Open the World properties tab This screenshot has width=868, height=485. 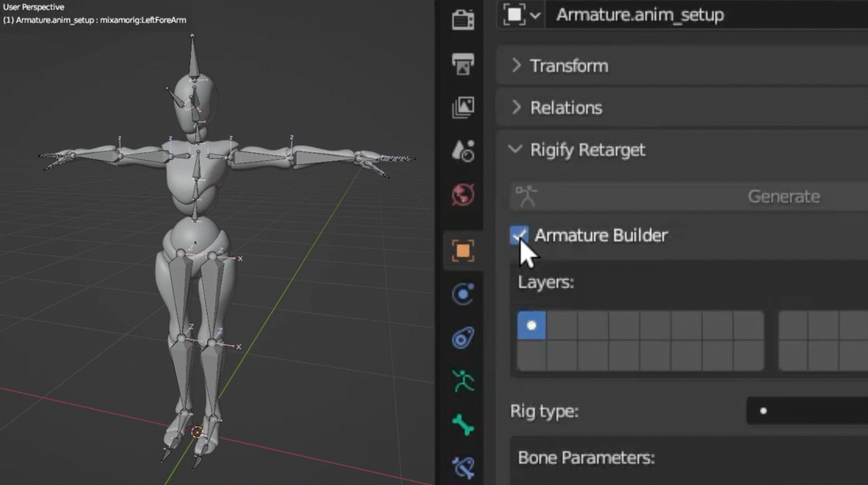(x=463, y=194)
